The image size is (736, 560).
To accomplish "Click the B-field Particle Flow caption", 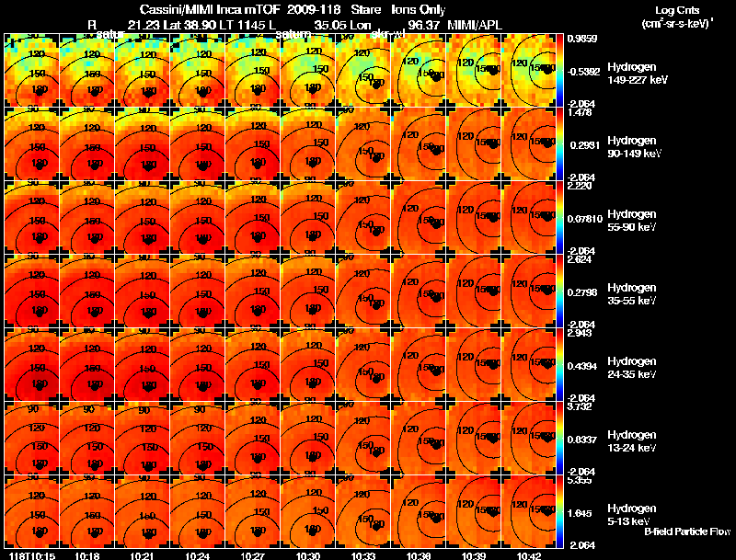I will [687, 531].
